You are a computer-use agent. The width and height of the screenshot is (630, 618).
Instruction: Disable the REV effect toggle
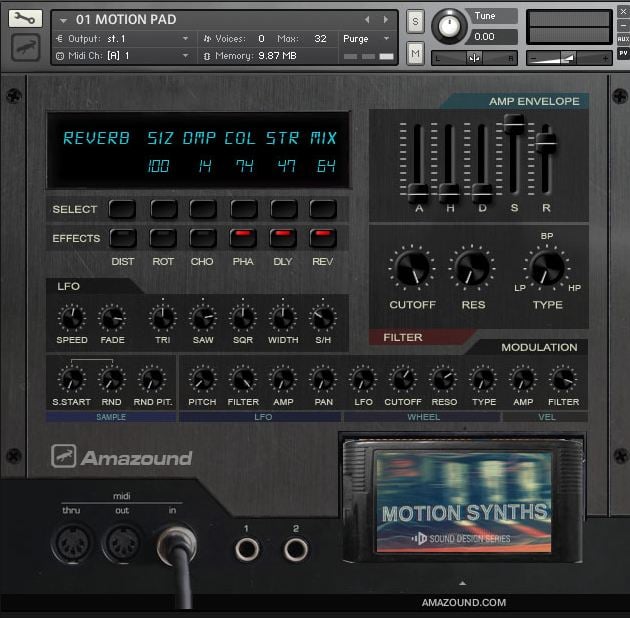(x=323, y=238)
